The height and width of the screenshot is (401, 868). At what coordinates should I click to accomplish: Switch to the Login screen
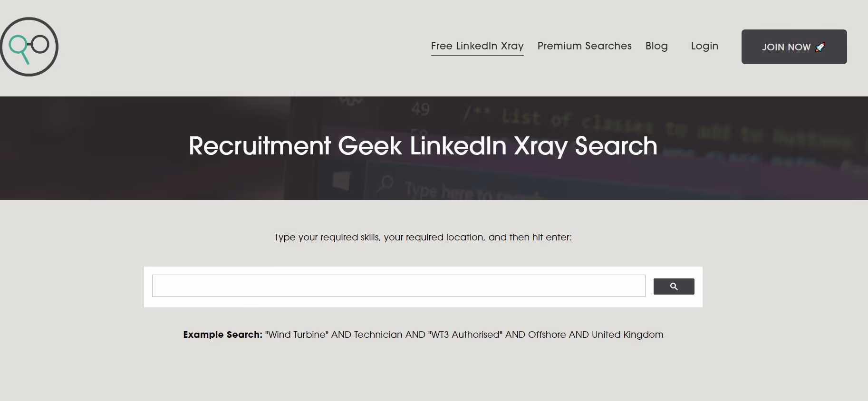click(x=704, y=46)
